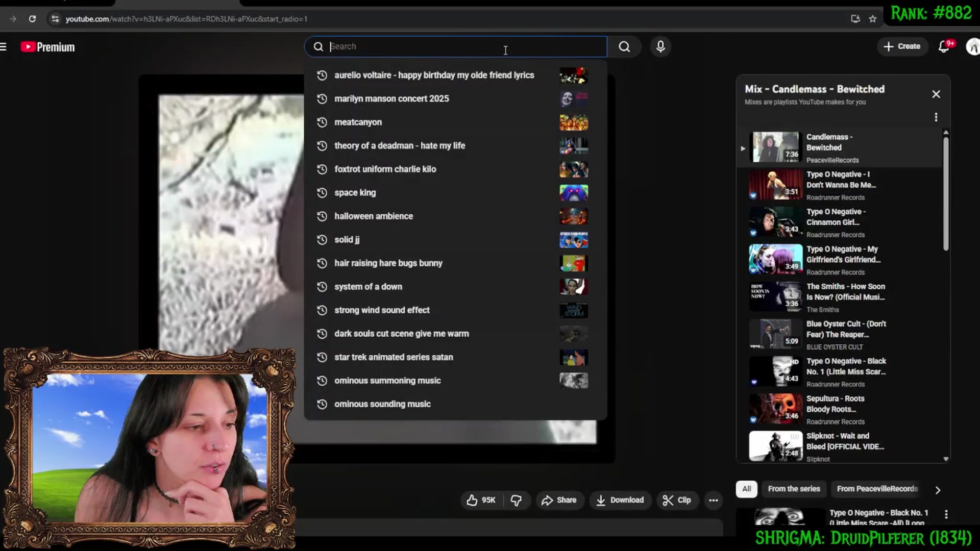
Task: Choose suggestion system of a down
Action: pos(455,287)
